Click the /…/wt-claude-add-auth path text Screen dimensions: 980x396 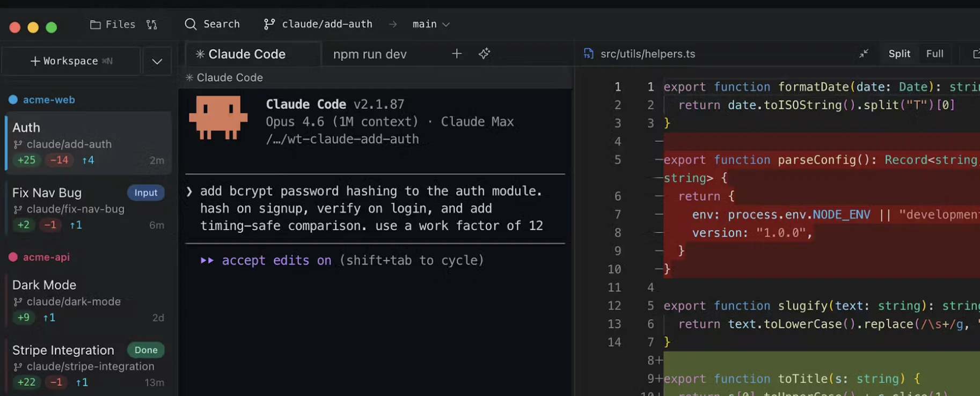(x=342, y=139)
